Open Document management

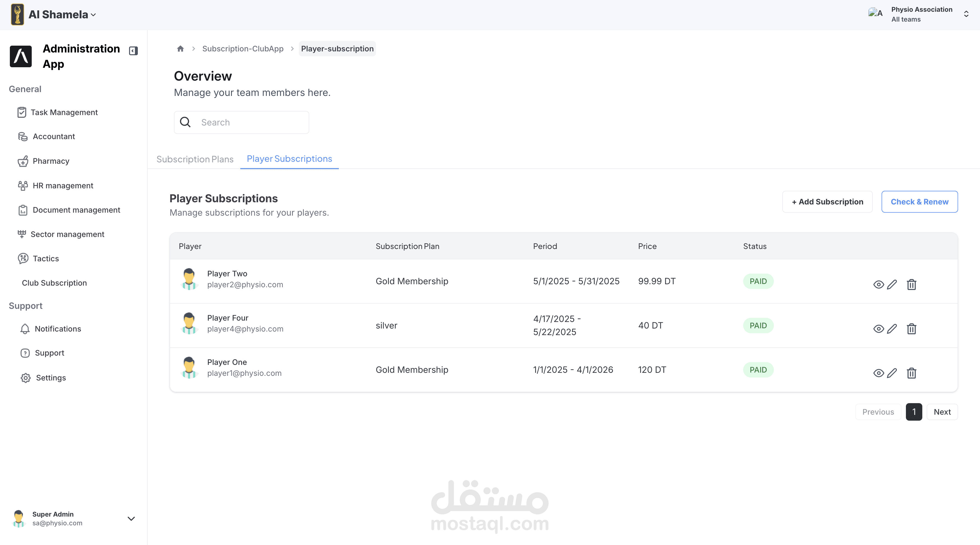point(77,210)
